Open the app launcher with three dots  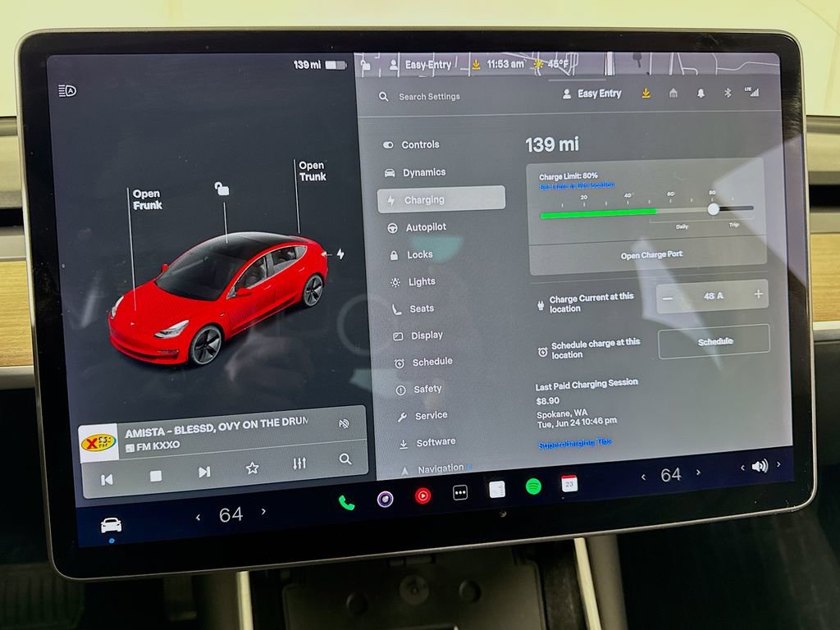pos(459,493)
